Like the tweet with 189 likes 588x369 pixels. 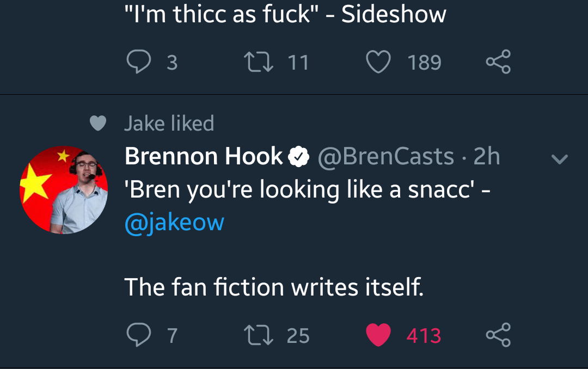coord(378,63)
